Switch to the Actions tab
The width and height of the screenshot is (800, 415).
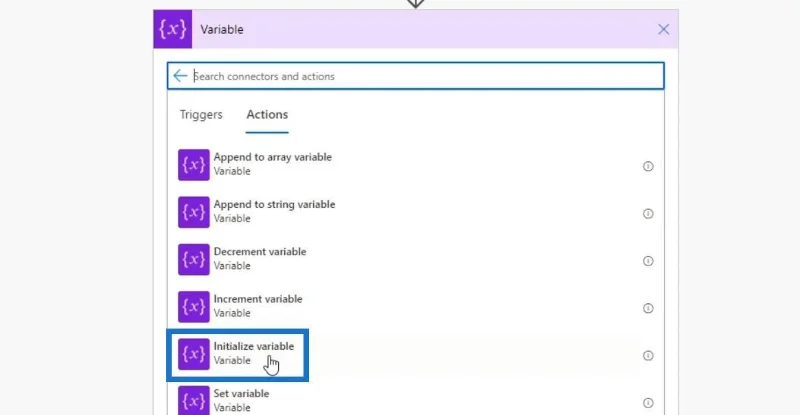(267, 114)
